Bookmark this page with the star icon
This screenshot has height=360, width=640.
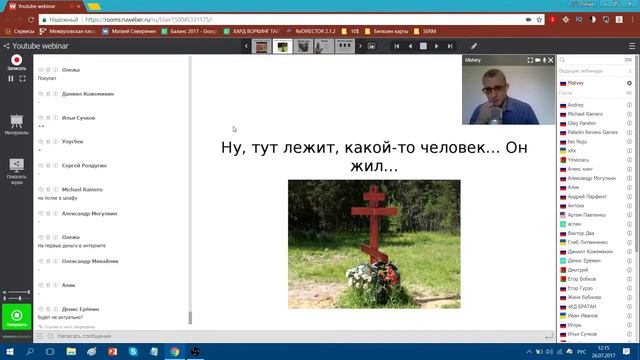click(x=539, y=19)
